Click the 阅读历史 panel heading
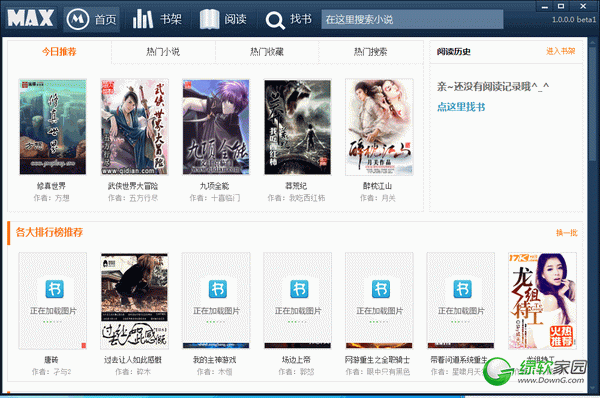Screen dimensions: 600x398 tap(454, 52)
